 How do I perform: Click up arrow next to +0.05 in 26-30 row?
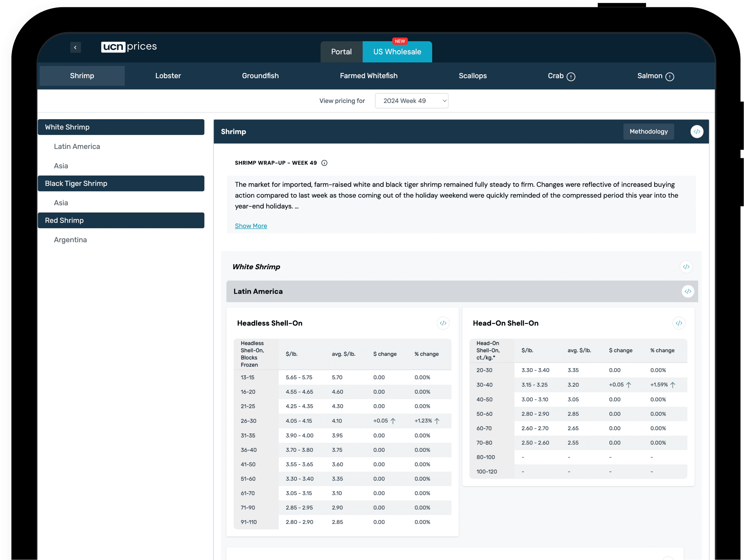pyautogui.click(x=393, y=421)
